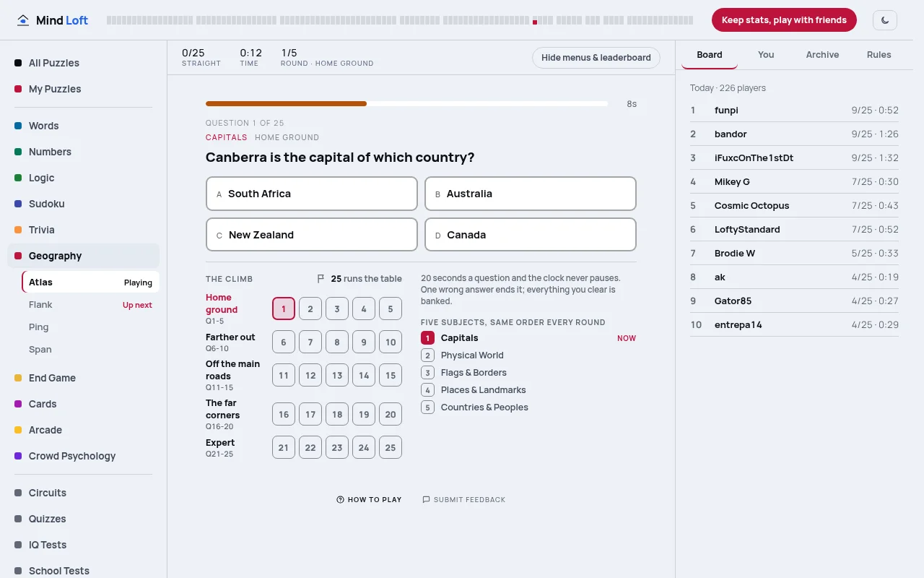The height and width of the screenshot is (578, 924).
Task: Click the Mind Loft logo icon
Action: (24, 20)
